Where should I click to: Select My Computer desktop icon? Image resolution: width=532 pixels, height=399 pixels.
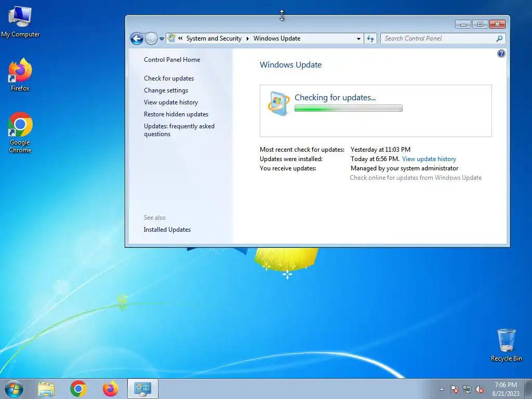(x=20, y=21)
